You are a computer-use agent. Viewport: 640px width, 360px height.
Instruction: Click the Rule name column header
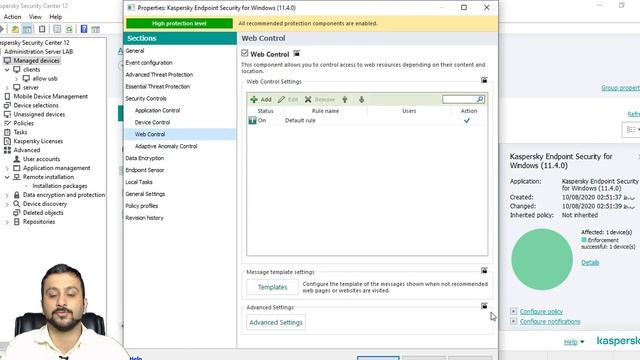[x=325, y=111]
